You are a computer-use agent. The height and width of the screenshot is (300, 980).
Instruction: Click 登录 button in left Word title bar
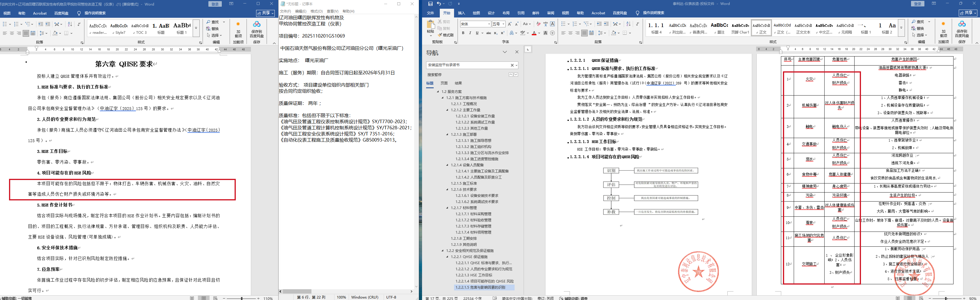coord(215,4)
